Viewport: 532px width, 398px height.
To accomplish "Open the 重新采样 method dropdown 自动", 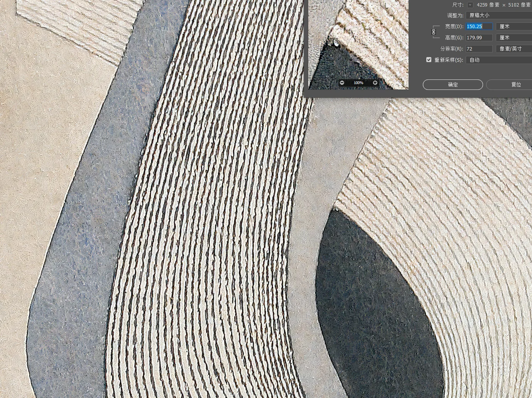I will [499, 60].
